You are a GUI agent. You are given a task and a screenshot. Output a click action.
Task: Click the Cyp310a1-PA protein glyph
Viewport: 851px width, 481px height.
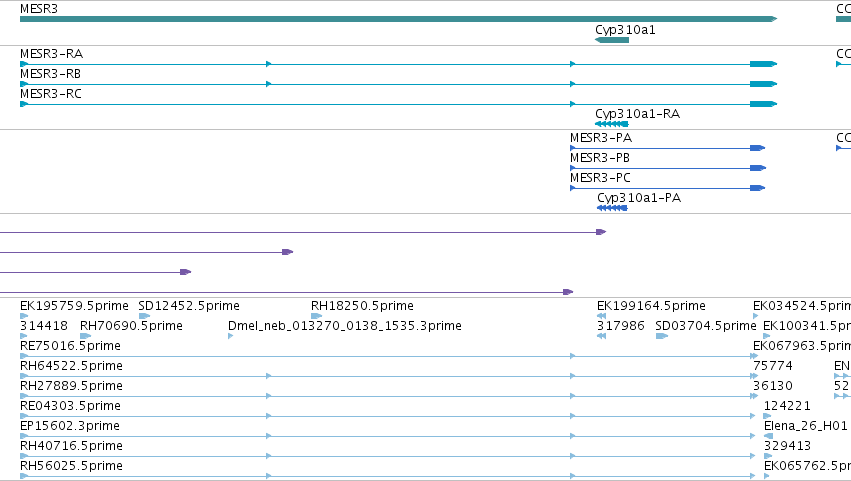click(612, 208)
